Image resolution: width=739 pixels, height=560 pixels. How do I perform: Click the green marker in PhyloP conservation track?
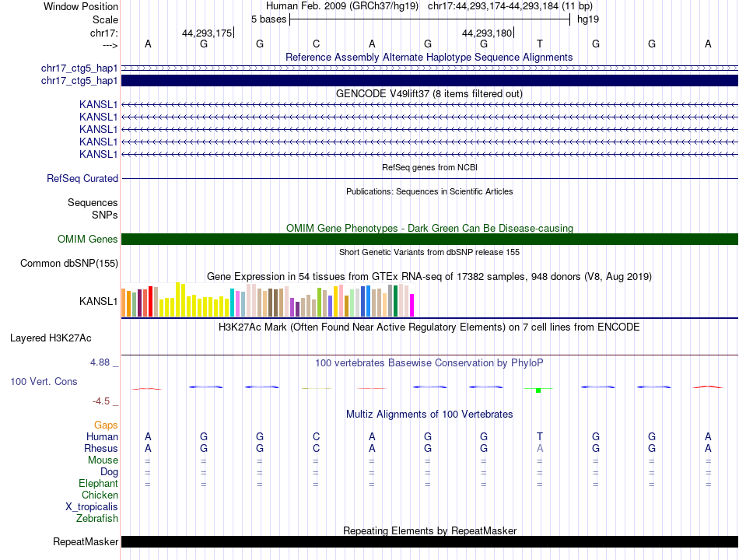pos(538,390)
